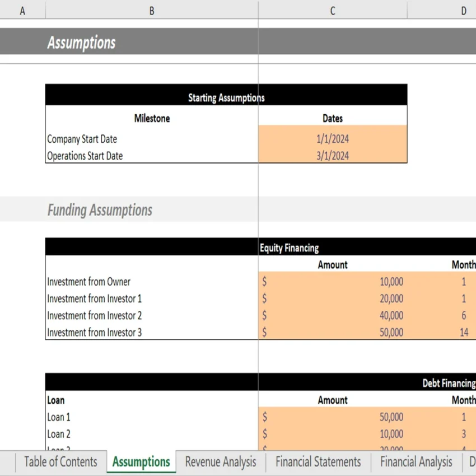Screen dimensions: 476x476
Task: Select the Operations Start Date cell 3/1/2024
Action: (333, 156)
